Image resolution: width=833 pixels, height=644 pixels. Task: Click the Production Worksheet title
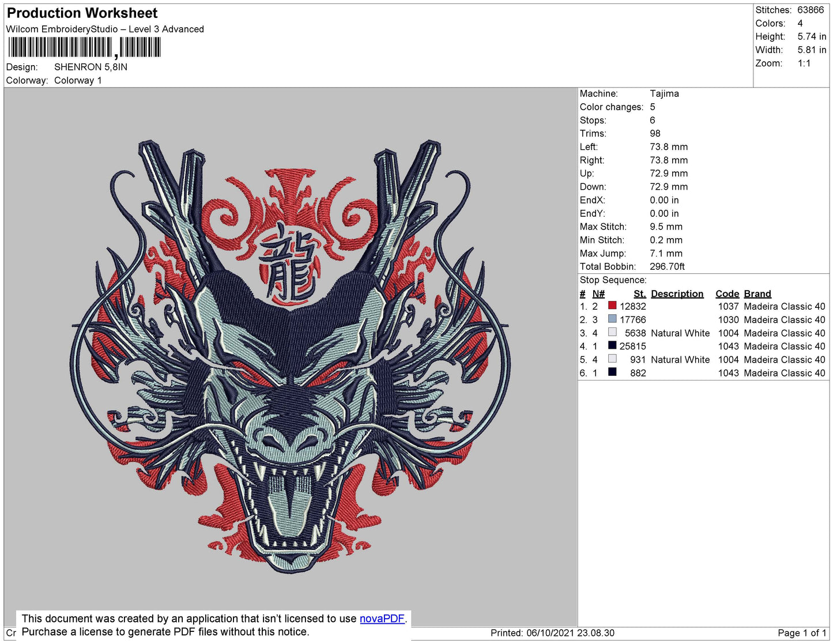82,13
